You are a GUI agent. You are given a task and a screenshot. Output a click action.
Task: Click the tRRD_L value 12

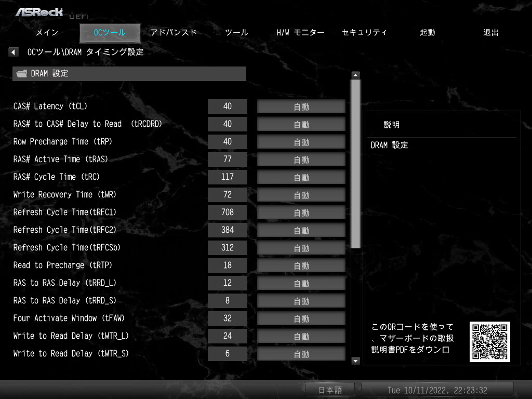(228, 283)
